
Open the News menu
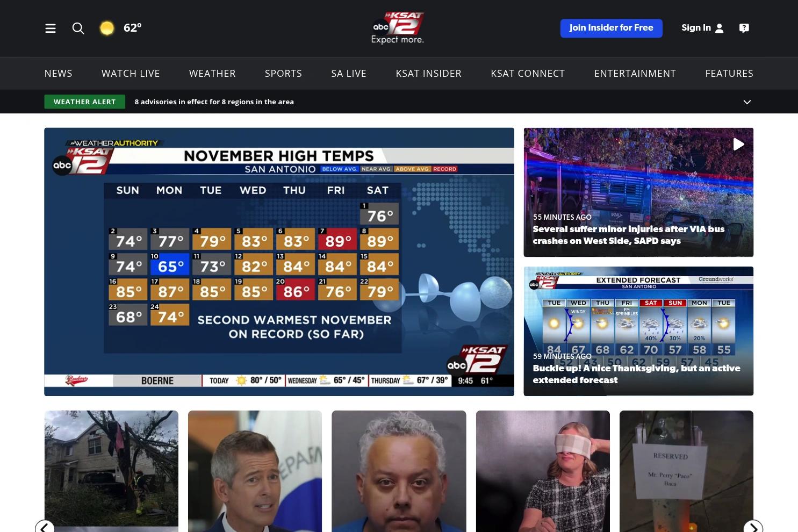[59, 74]
